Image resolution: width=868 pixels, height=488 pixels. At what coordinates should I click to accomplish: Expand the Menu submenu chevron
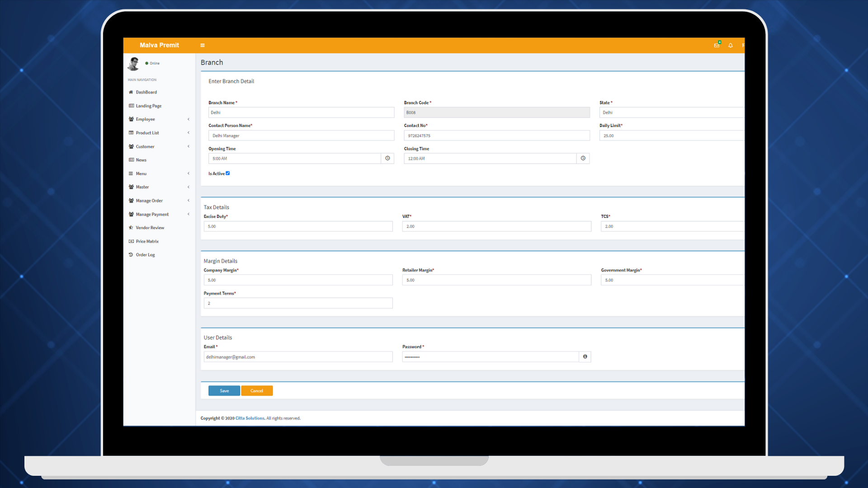pos(189,174)
